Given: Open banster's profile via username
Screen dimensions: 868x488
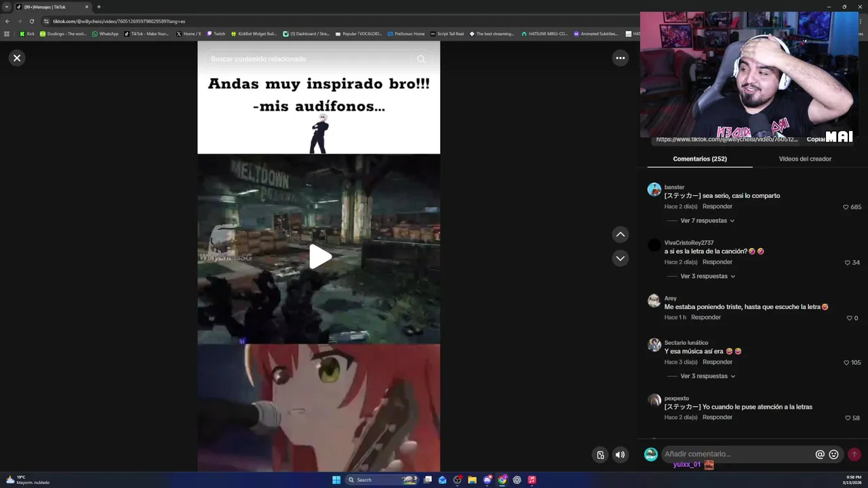Looking at the screenshot, I should click(674, 187).
